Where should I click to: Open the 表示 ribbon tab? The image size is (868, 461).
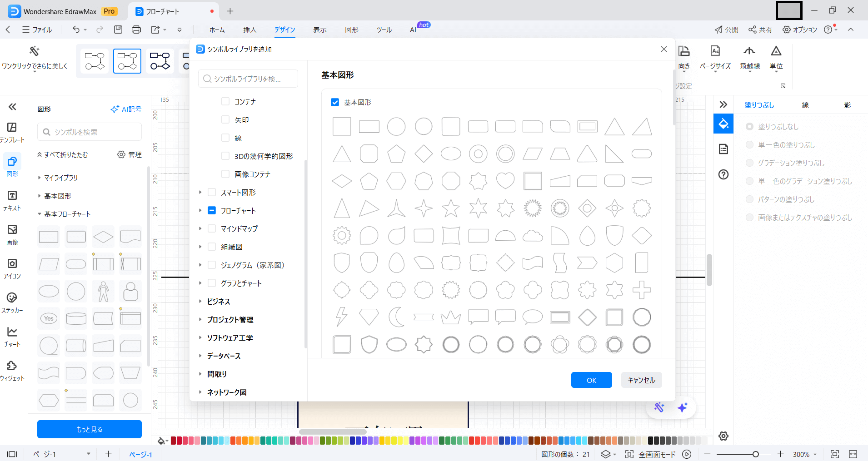pyautogui.click(x=319, y=30)
